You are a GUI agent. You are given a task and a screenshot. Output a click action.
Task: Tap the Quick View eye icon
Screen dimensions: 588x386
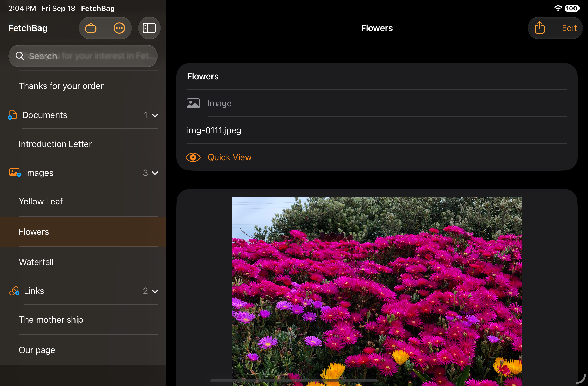point(193,157)
